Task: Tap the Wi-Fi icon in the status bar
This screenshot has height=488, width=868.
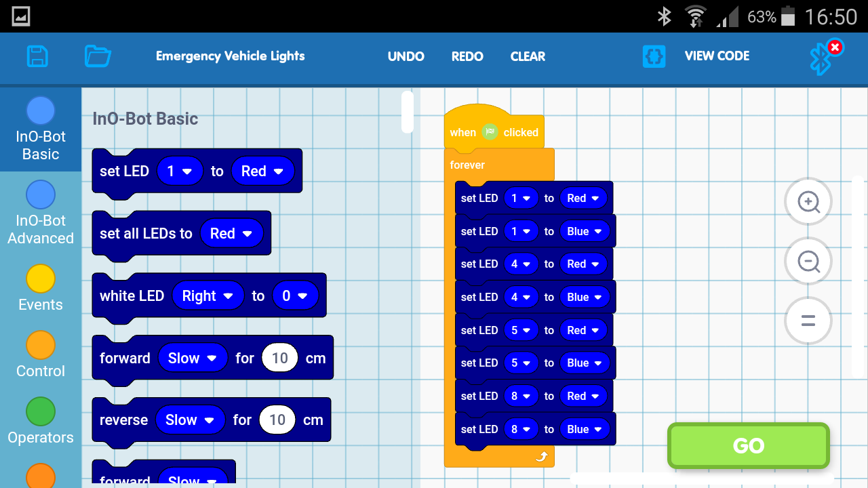Action: pos(695,16)
